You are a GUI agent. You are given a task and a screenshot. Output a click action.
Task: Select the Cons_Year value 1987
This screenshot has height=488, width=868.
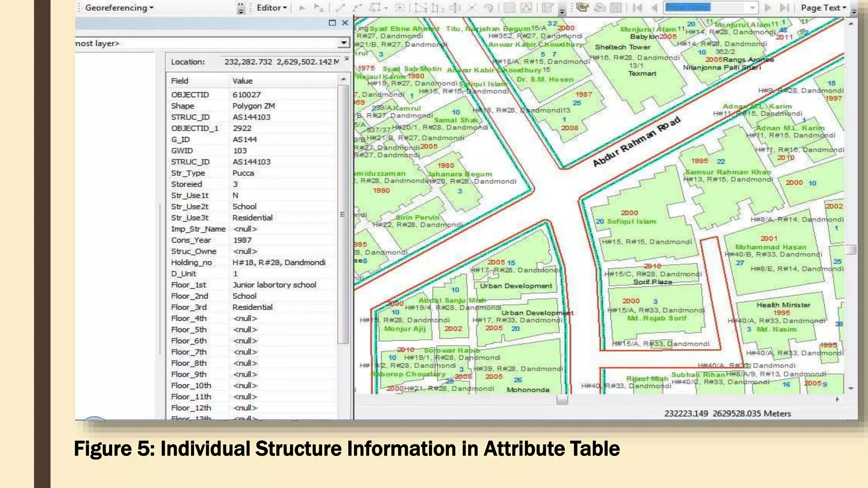pyautogui.click(x=242, y=240)
